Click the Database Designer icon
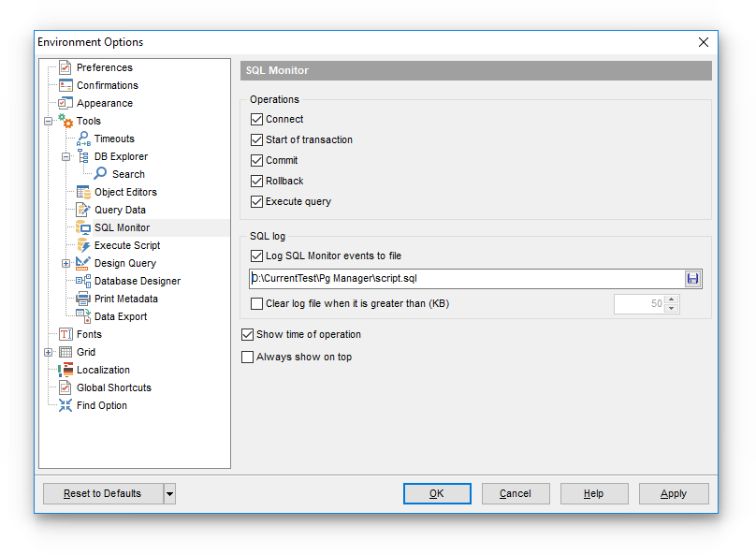 pyautogui.click(x=82, y=281)
